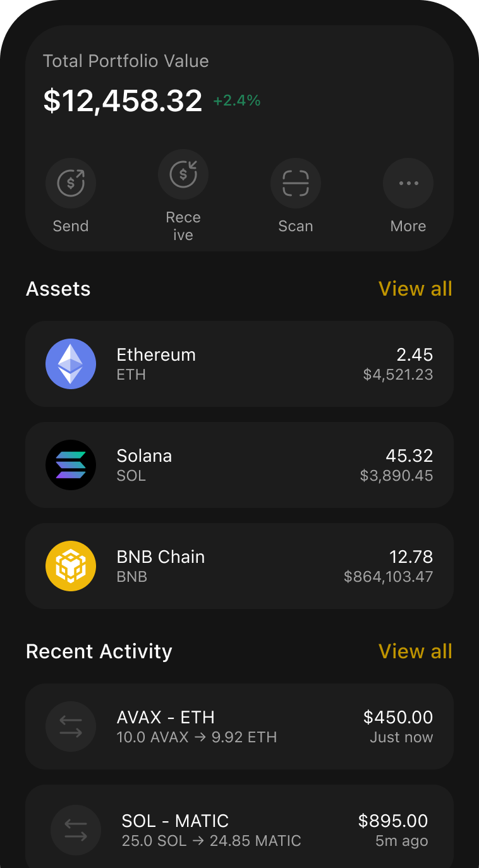
Task: Tap the AVAX - ETH swap icon
Action: (71, 726)
